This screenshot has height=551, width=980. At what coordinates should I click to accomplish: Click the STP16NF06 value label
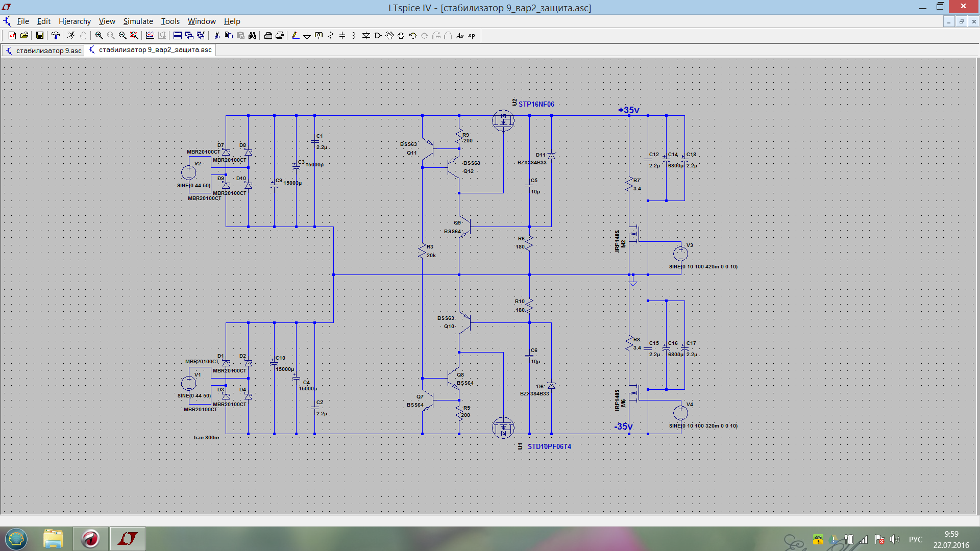536,104
